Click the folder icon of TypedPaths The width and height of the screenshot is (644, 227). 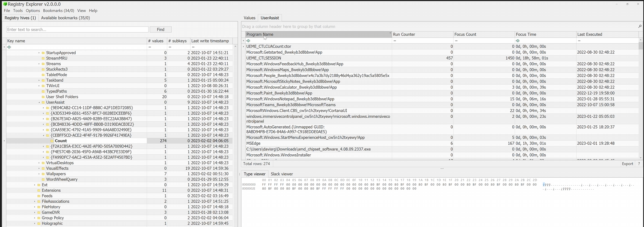click(x=43, y=92)
